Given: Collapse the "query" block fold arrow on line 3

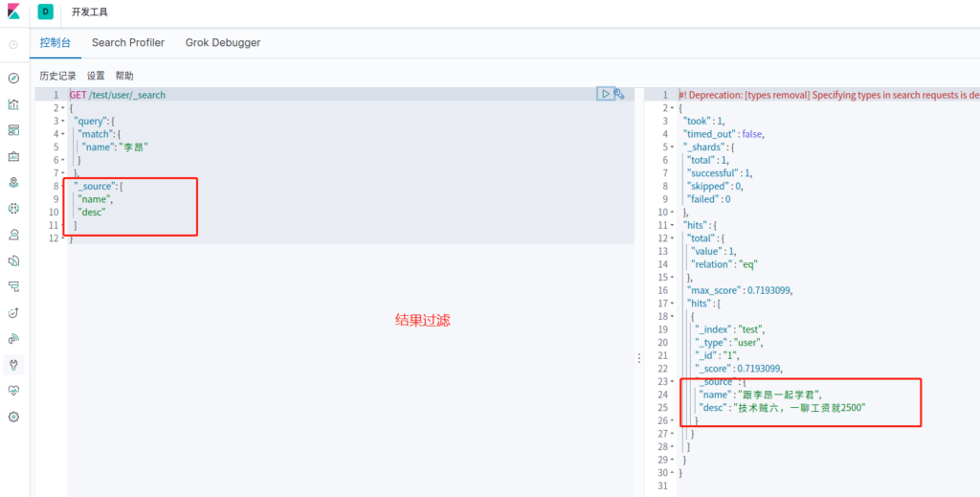Looking at the screenshot, I should click(x=63, y=122).
